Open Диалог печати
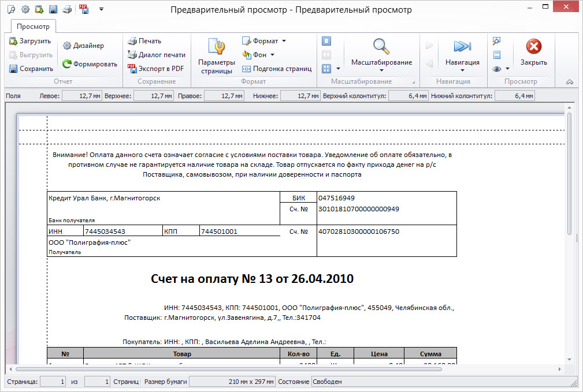583x392 pixels. (x=157, y=55)
